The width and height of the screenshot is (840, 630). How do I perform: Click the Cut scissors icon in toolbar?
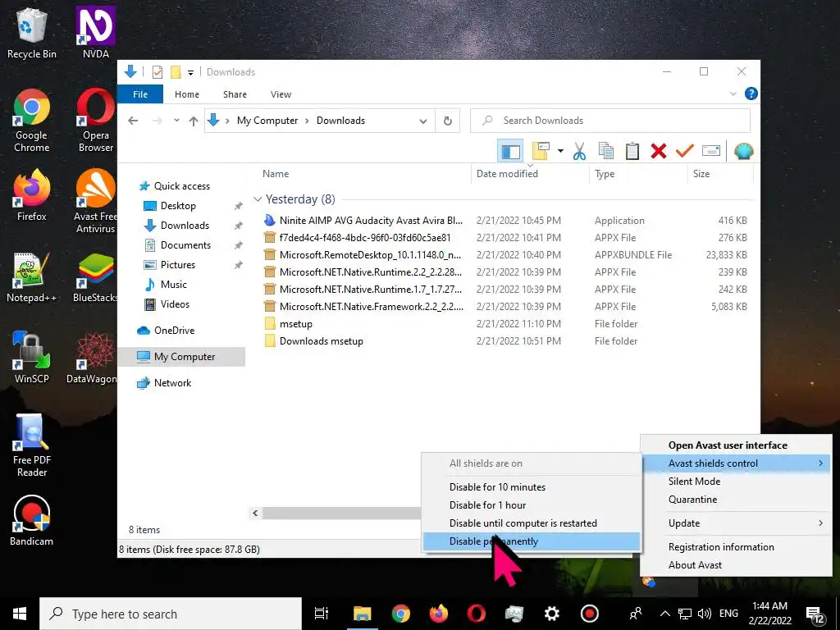click(x=579, y=151)
